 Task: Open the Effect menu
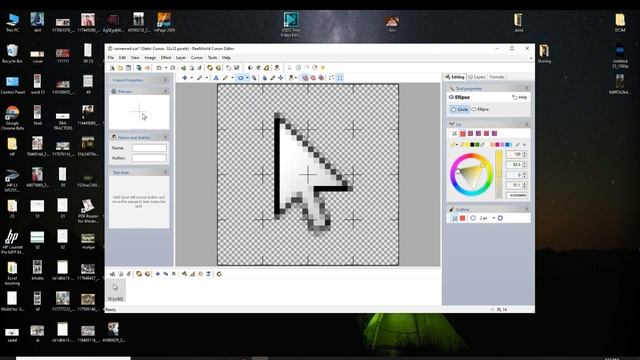tap(166, 58)
